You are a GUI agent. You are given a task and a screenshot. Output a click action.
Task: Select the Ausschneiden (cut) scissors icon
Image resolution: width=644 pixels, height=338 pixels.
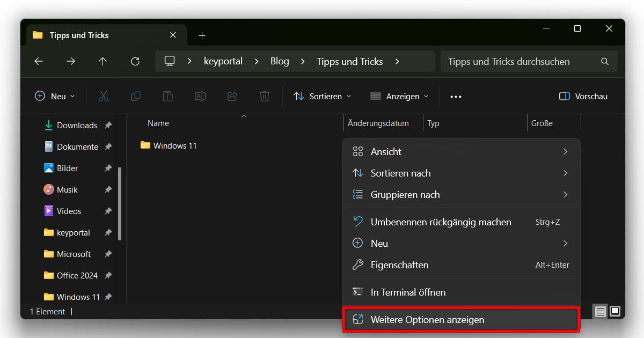click(103, 96)
